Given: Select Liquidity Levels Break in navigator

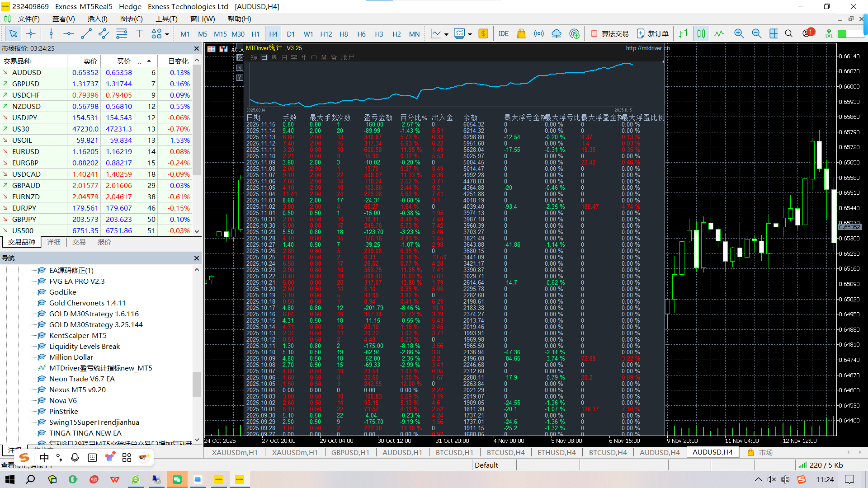Looking at the screenshot, I should [85, 346].
